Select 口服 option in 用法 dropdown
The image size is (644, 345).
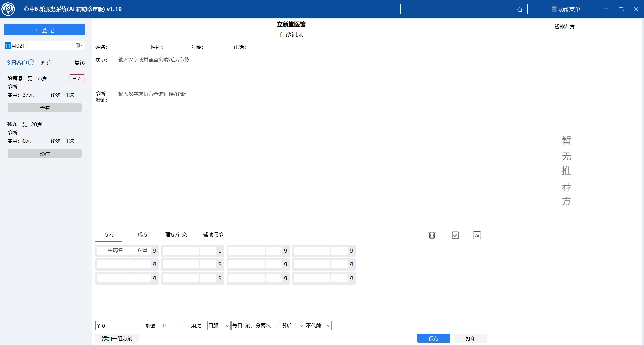(218, 325)
